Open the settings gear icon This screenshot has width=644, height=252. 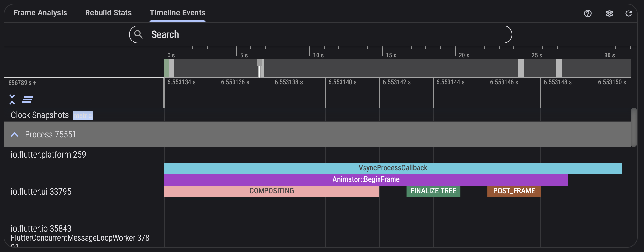(x=609, y=13)
